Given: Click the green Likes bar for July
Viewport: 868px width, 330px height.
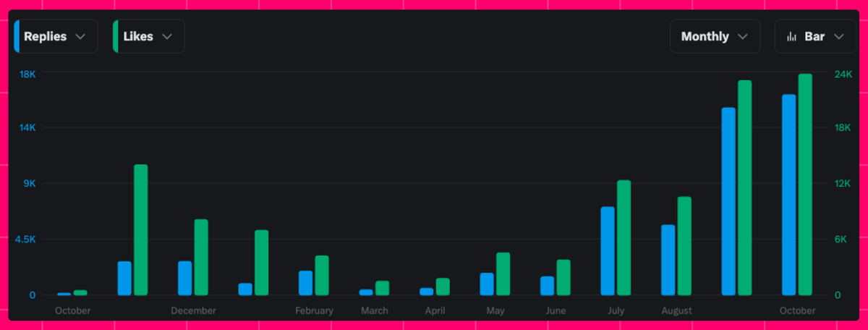Looking at the screenshot, I should (624, 237).
